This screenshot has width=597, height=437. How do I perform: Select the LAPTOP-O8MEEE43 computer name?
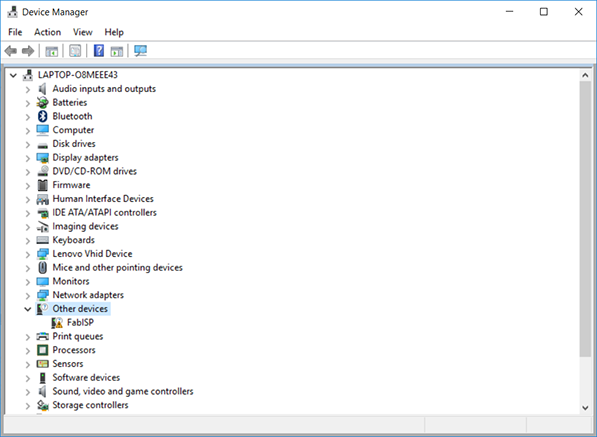pos(78,75)
